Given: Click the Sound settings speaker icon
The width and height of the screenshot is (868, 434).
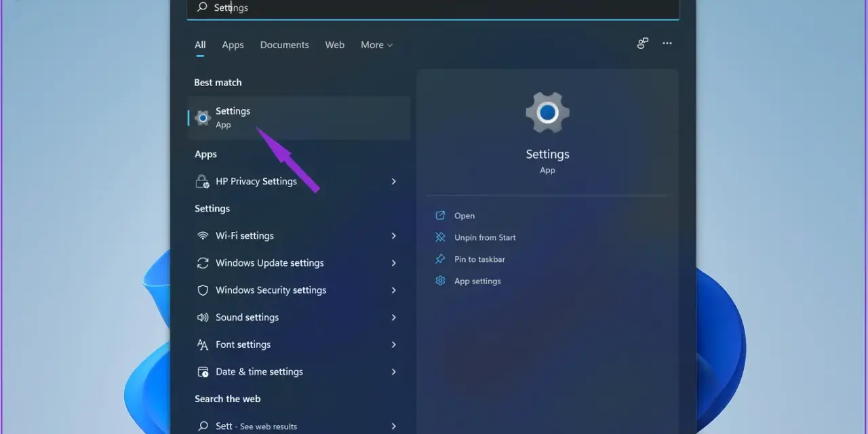Looking at the screenshot, I should tap(202, 317).
